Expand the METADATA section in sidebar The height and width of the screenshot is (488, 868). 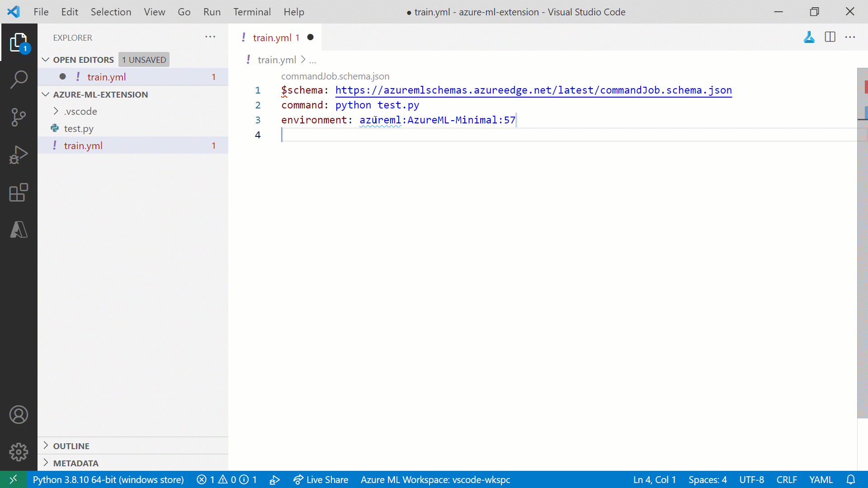pos(75,462)
